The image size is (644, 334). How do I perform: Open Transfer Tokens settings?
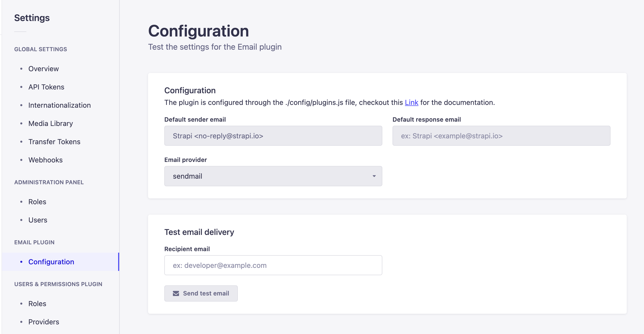54,142
